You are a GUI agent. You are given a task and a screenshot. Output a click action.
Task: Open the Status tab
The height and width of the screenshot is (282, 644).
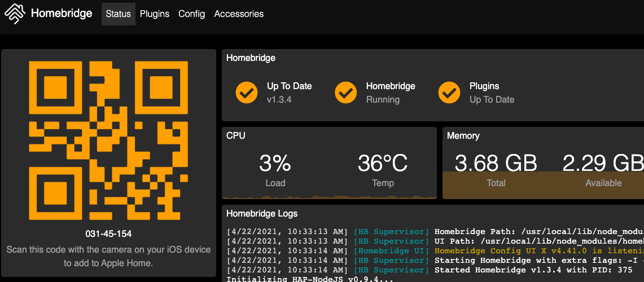[x=118, y=14]
